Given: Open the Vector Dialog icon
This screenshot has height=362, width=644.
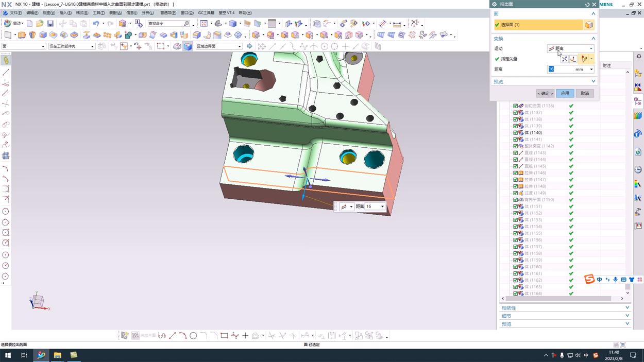Looking at the screenshot, I should point(573,59).
